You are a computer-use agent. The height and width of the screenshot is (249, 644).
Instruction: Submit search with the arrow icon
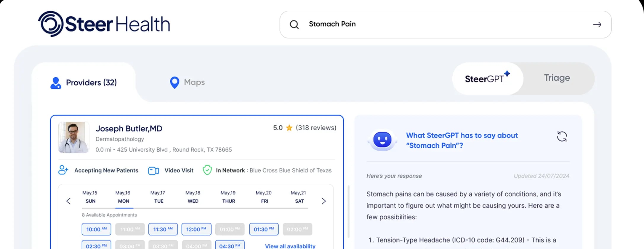597,25
